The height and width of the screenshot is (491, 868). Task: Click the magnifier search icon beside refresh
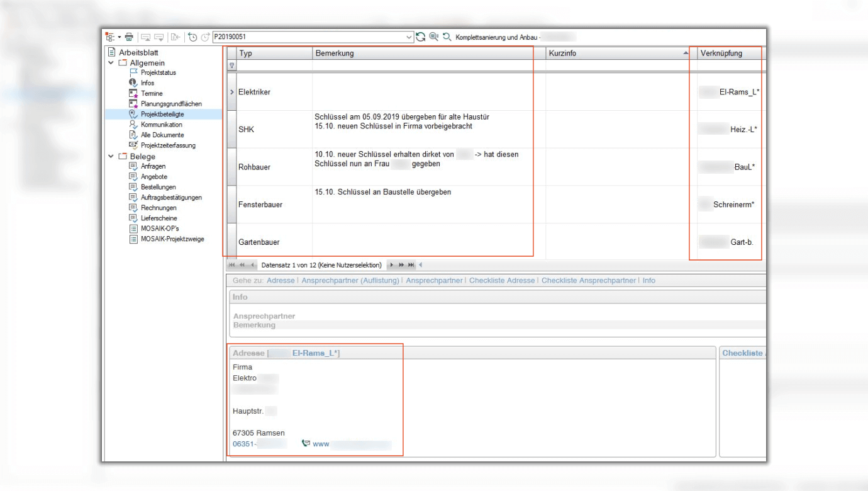pos(434,37)
